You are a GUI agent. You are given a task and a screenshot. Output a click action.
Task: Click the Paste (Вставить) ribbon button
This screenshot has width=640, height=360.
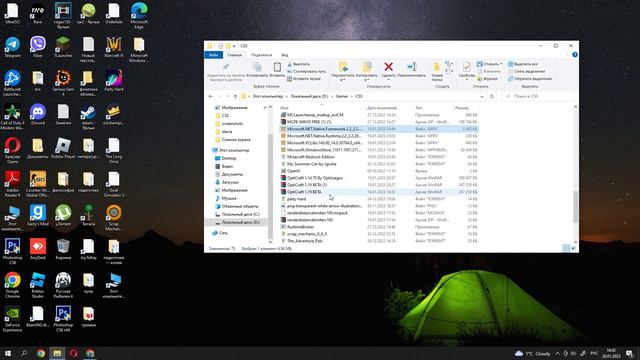point(277,69)
